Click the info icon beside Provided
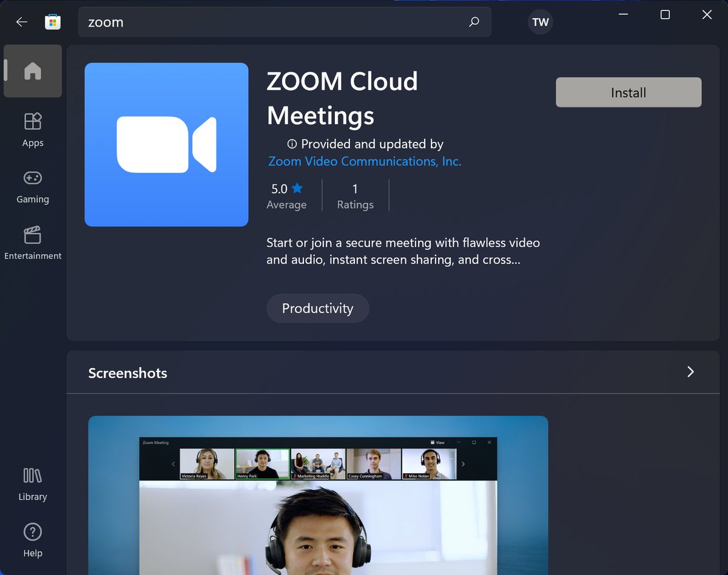This screenshot has width=728, height=575. pyautogui.click(x=292, y=144)
